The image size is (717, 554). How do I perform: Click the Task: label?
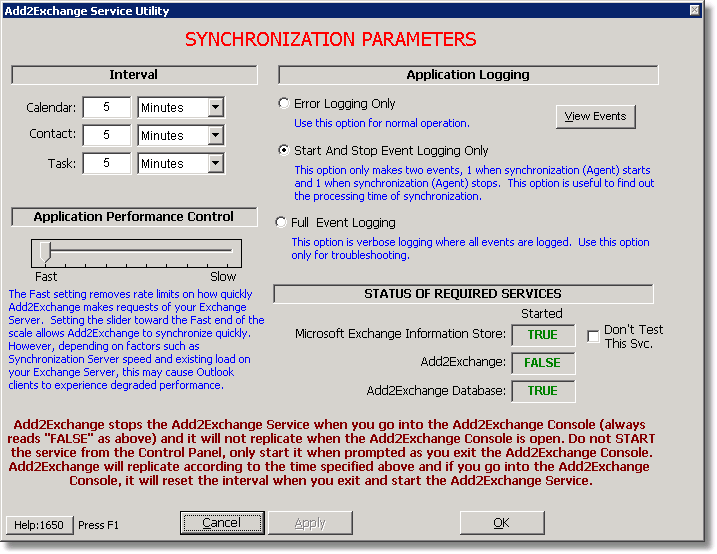[62, 164]
